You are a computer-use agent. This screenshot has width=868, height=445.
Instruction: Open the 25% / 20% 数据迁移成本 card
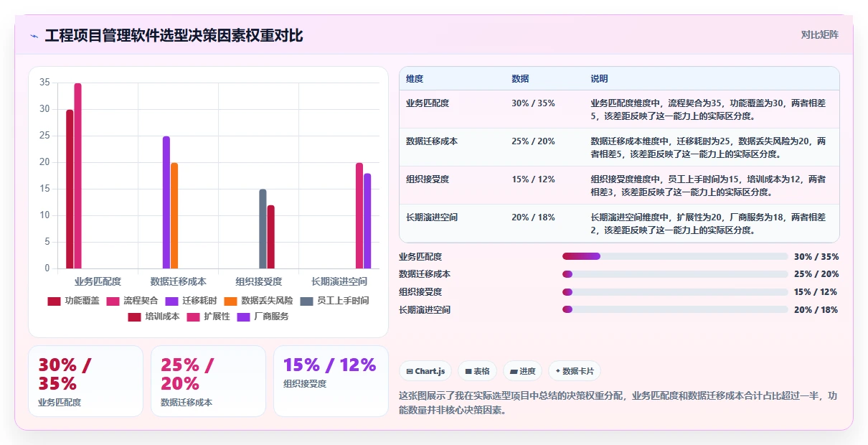point(208,381)
